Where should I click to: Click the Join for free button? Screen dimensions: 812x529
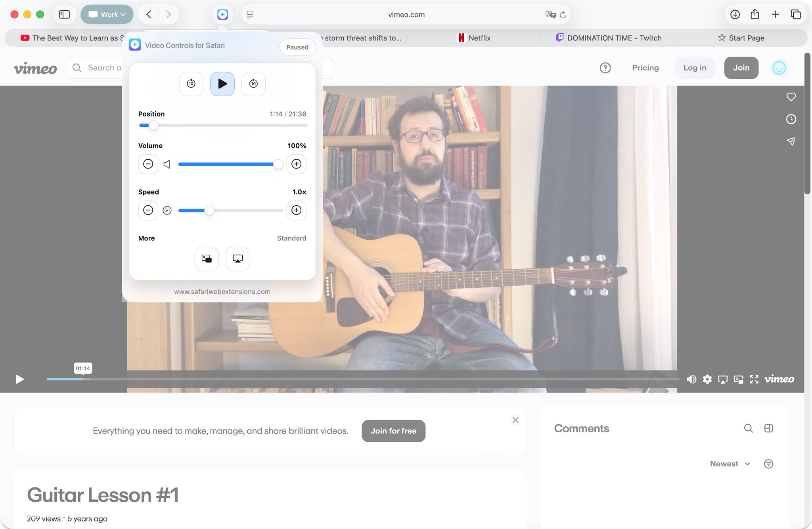coord(393,431)
